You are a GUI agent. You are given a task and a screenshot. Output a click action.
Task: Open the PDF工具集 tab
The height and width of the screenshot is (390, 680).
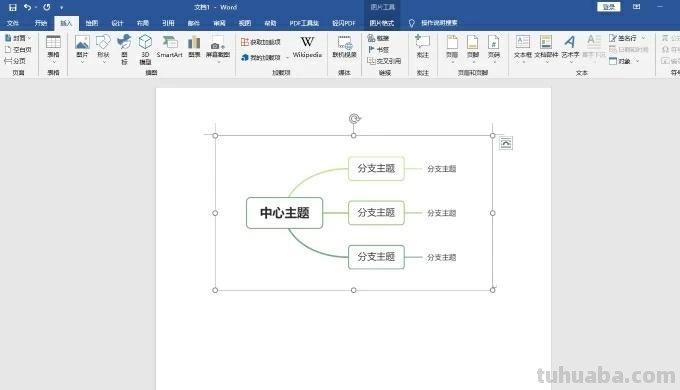tap(304, 23)
